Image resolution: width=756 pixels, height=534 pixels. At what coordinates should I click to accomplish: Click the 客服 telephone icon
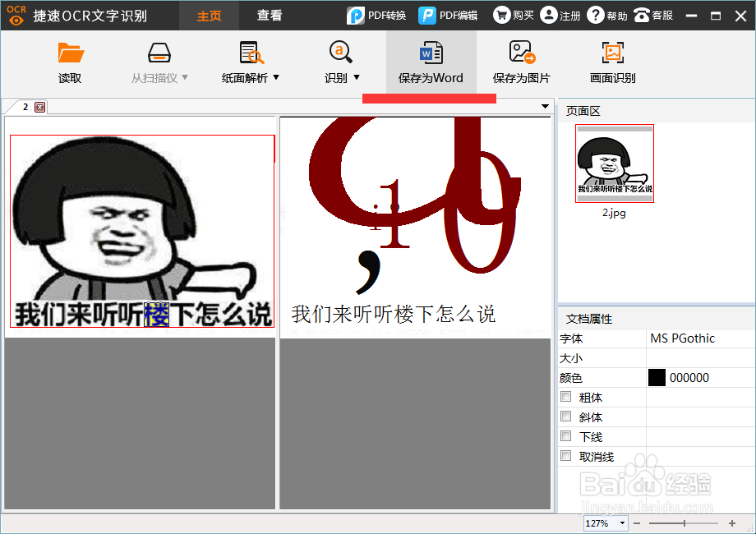pyautogui.click(x=642, y=16)
